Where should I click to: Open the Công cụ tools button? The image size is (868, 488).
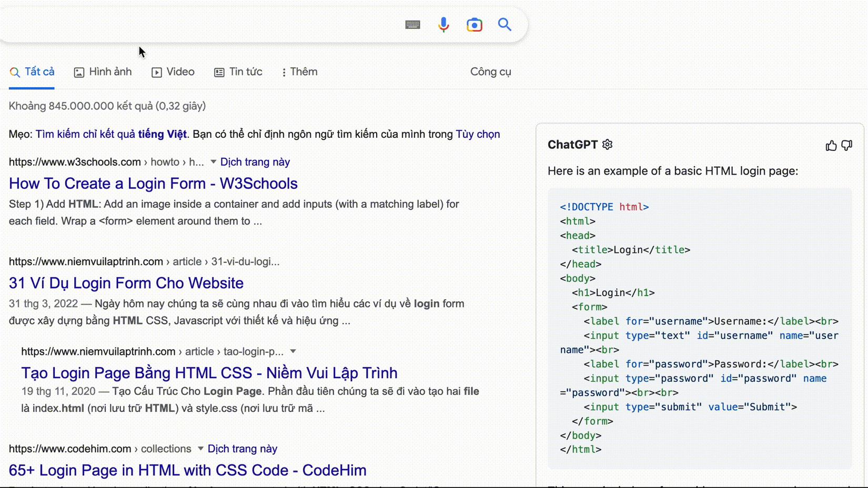click(490, 72)
